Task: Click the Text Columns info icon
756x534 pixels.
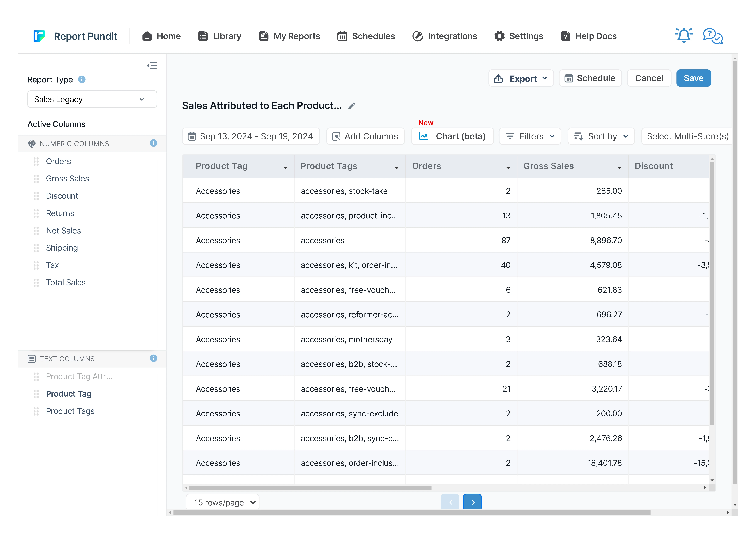Action: point(153,358)
